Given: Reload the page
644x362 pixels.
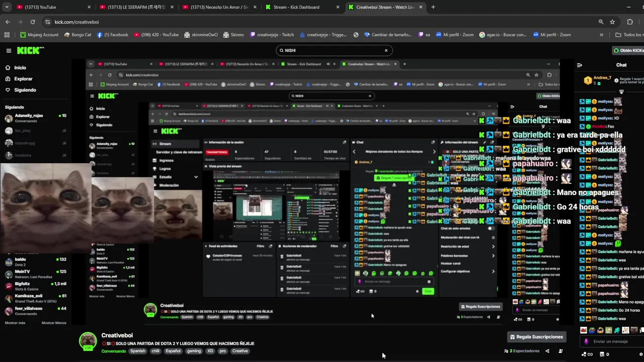Looking at the screenshot, I should coord(33,22).
